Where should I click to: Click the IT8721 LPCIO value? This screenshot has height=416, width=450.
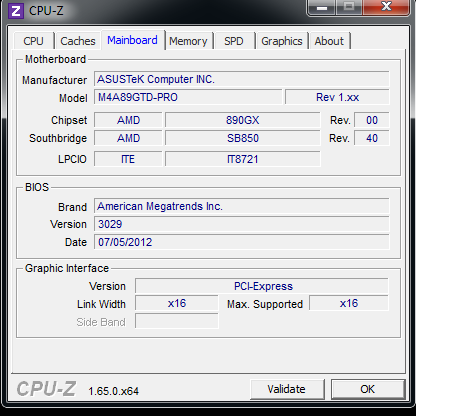click(x=243, y=159)
